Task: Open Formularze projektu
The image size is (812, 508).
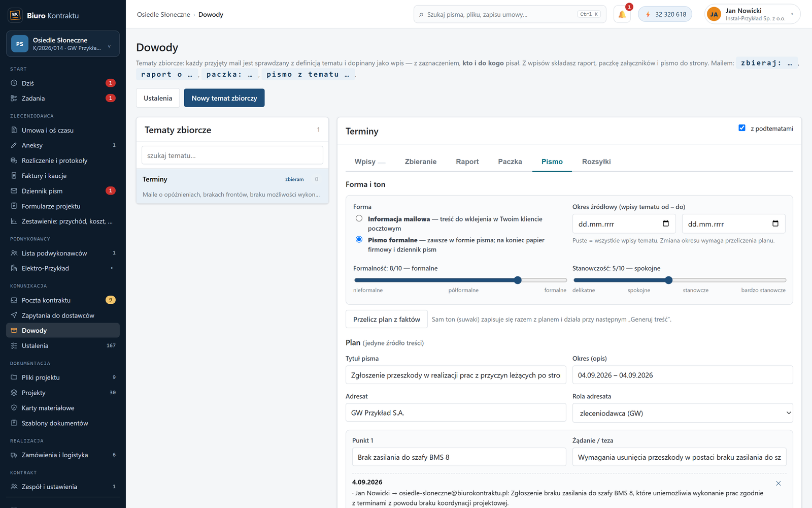Action: 63,206
